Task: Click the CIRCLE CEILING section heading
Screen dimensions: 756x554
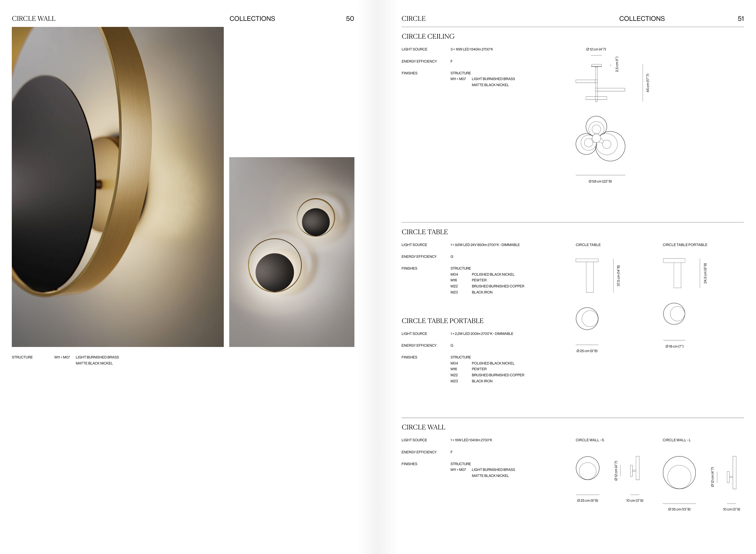Action: (428, 36)
